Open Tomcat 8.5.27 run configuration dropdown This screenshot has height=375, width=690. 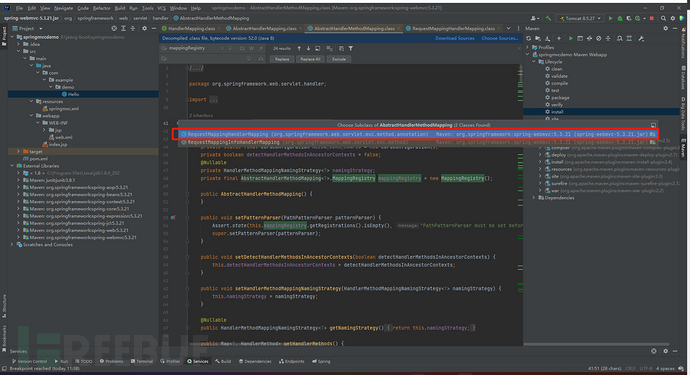click(579, 18)
